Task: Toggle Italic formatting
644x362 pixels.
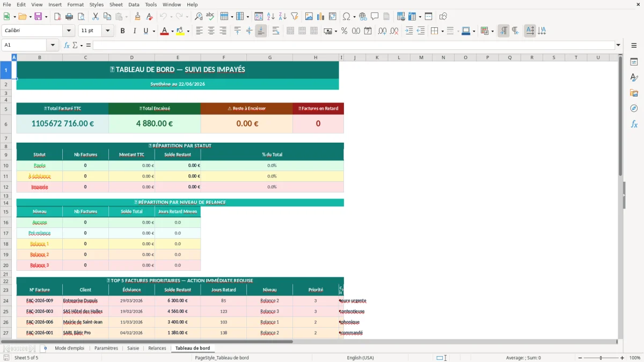Action: [x=134, y=31]
